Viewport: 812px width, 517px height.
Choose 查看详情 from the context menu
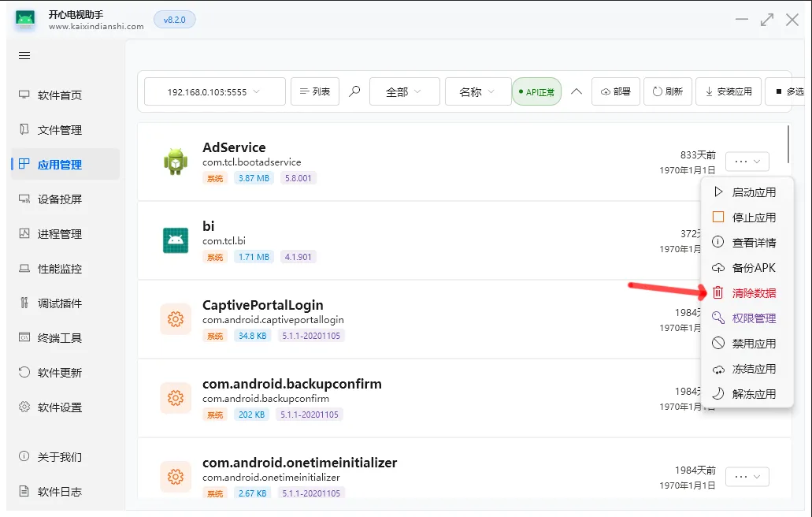(x=747, y=243)
